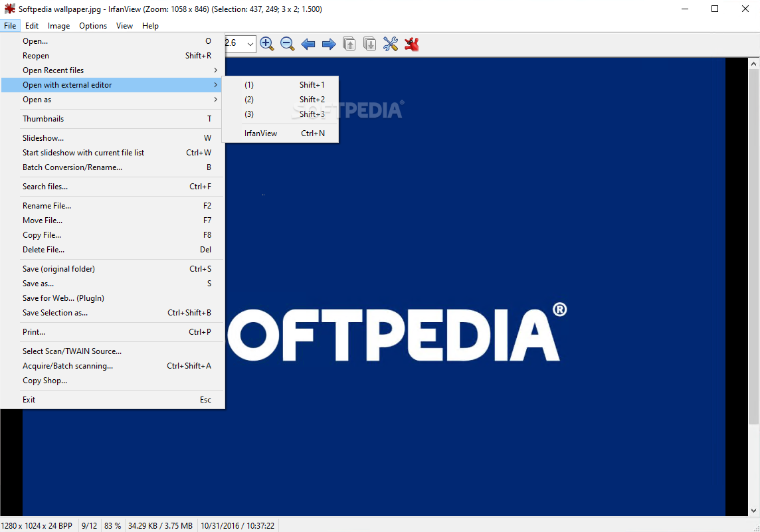Click the Zoom In magnifier icon

[266, 44]
